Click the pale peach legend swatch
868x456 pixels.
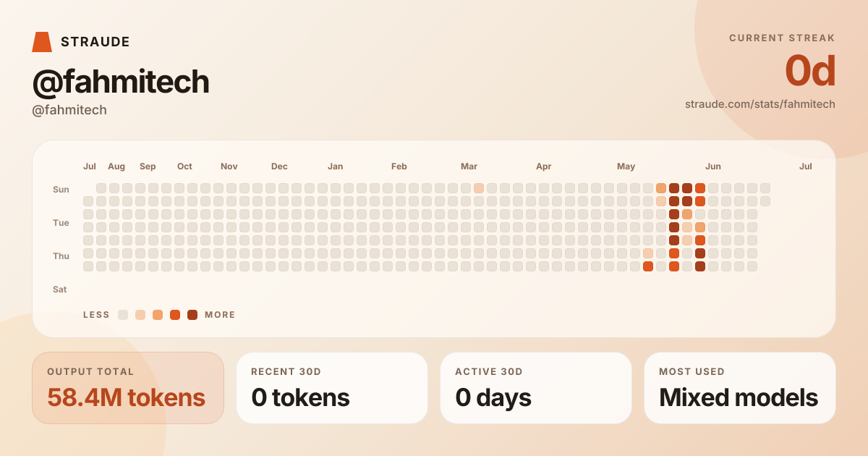(140, 315)
